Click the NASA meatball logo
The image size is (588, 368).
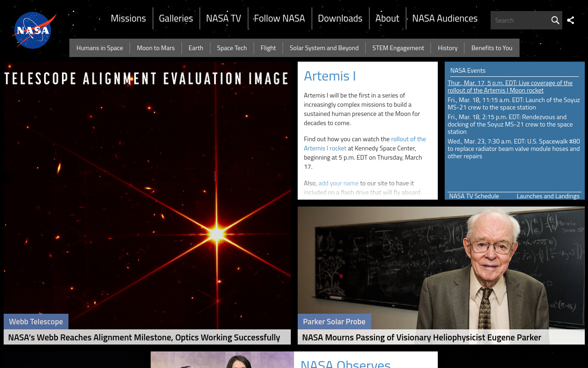pyautogui.click(x=34, y=30)
